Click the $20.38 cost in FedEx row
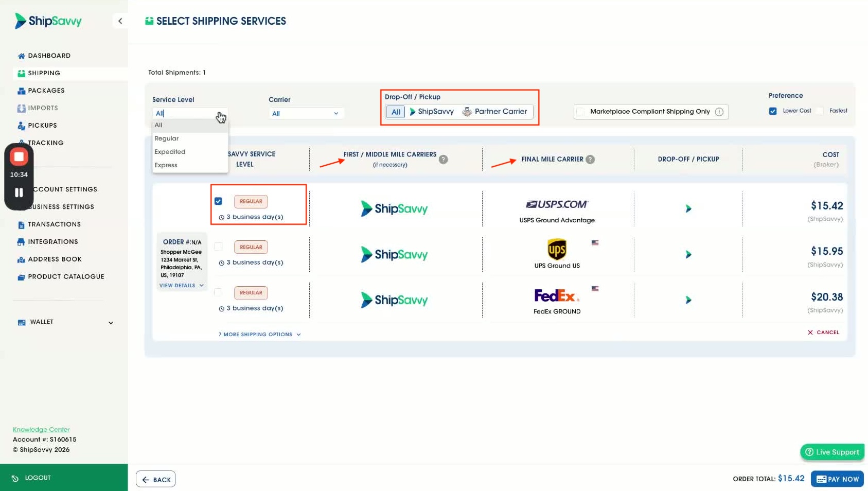This screenshot has width=868, height=491. (x=827, y=297)
